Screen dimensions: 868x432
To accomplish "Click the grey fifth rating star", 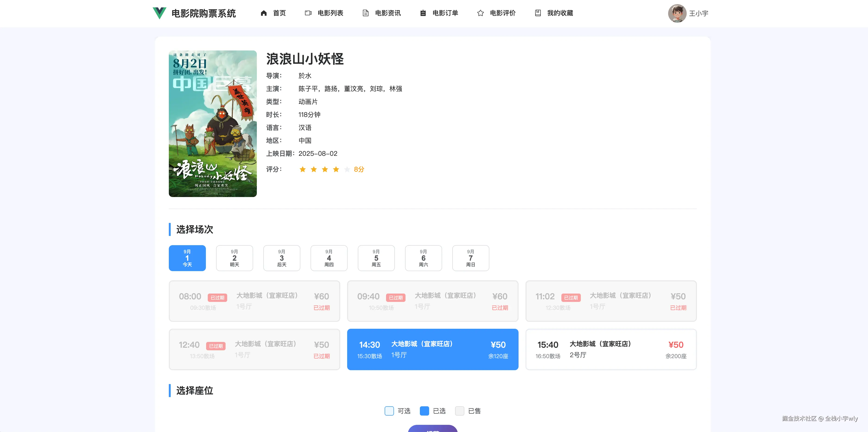I will (347, 169).
